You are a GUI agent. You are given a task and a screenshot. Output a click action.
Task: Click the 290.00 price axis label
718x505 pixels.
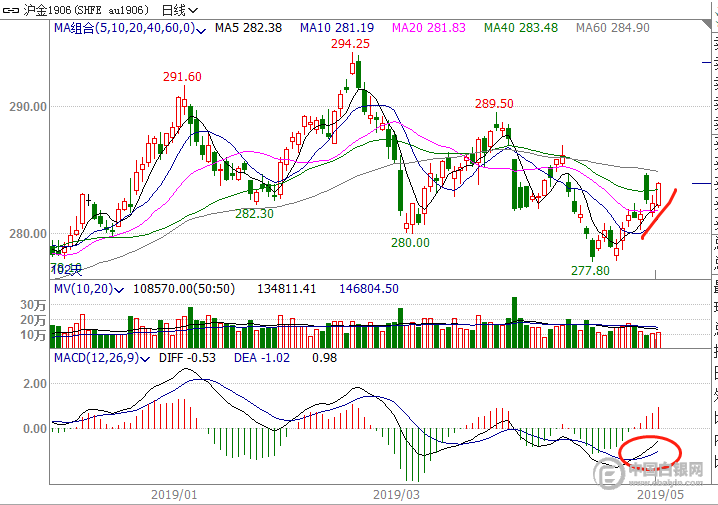coord(28,107)
